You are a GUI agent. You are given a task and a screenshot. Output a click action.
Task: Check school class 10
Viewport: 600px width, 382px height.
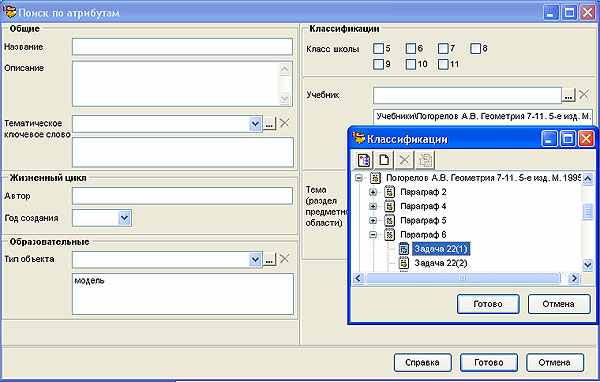(411, 64)
